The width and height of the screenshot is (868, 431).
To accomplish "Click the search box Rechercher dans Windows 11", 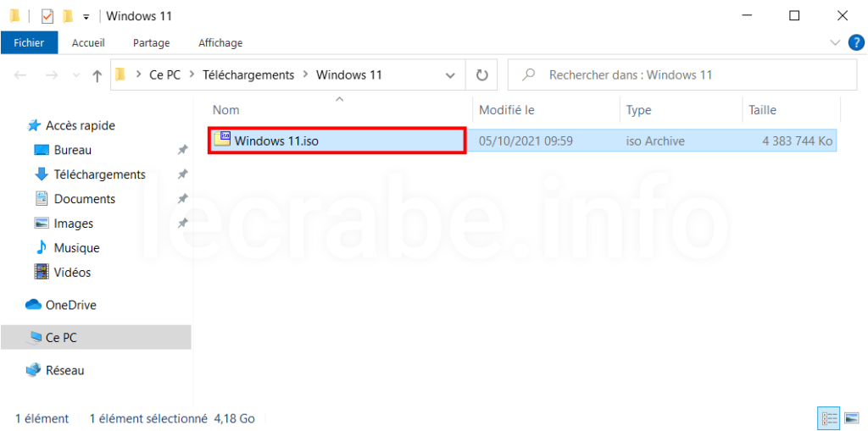I will [682, 75].
